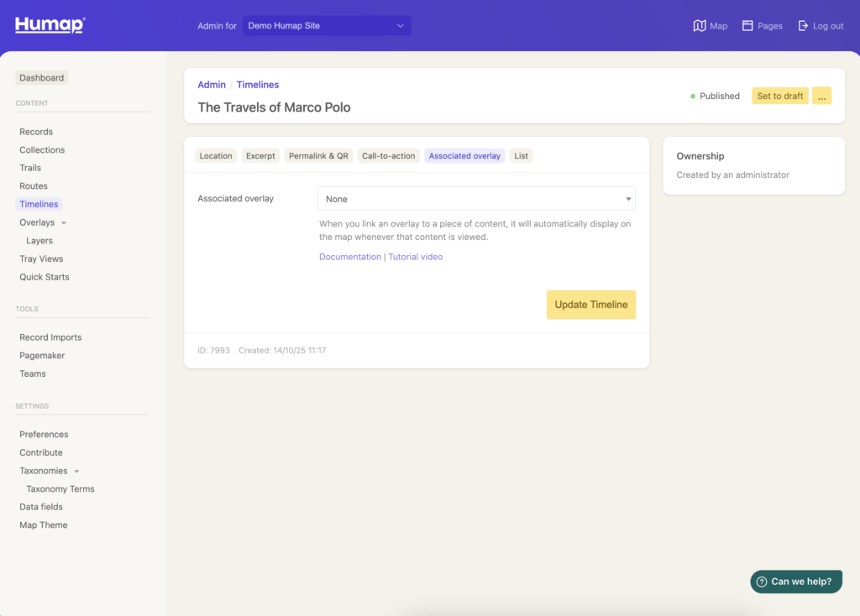Switch to the Location tab
Image resolution: width=860 pixels, height=616 pixels.
click(216, 156)
